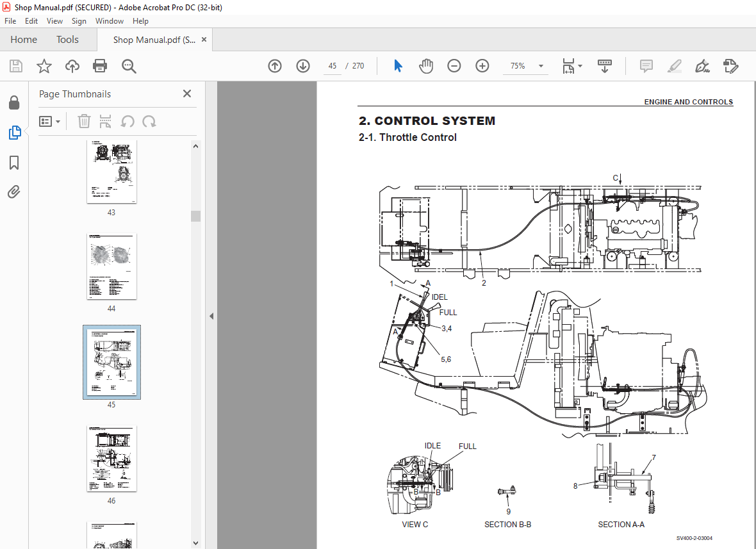The image size is (756, 549).
Task: Click the cloud upload icon
Action: point(72,66)
